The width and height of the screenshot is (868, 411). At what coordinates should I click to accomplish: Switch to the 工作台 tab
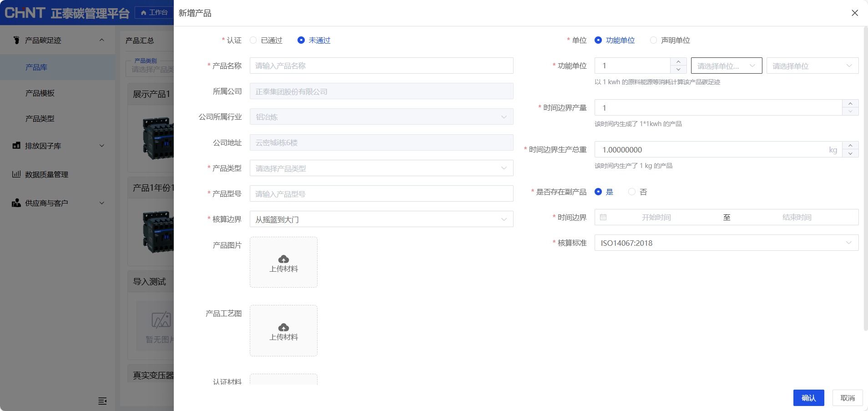154,13
